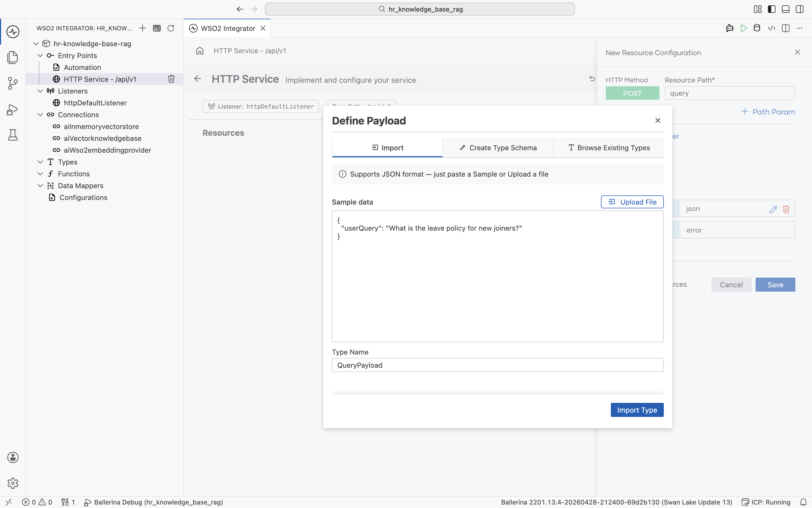Click the Show Source code icon
Screen dimensions: 812x508
coord(771,28)
